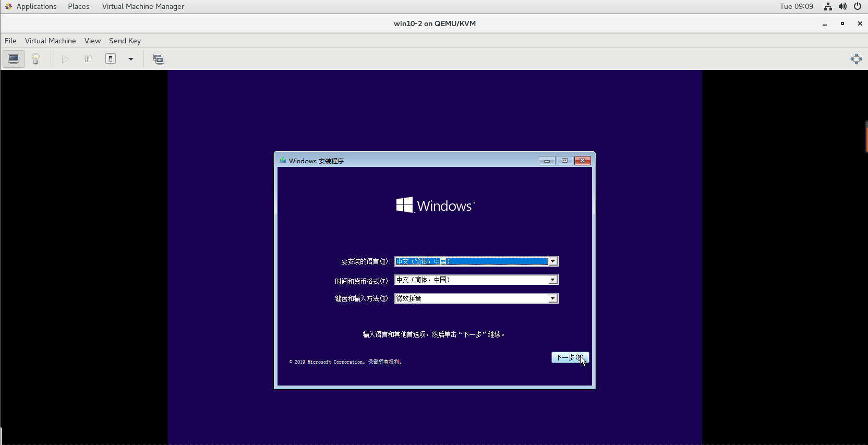Power on the virtual machine
868x445 pixels.
[x=65, y=59]
